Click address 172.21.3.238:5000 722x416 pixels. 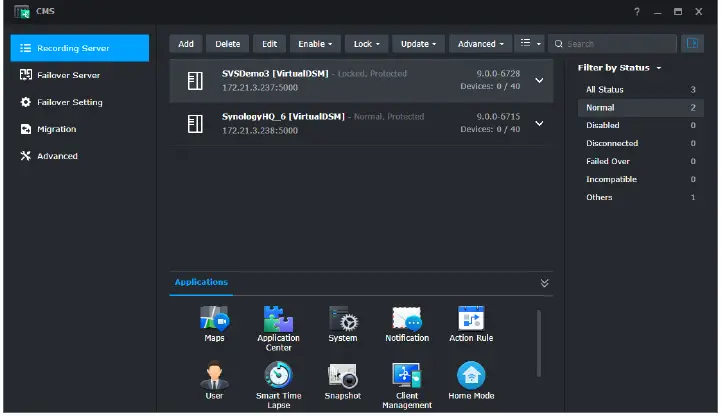click(260, 130)
